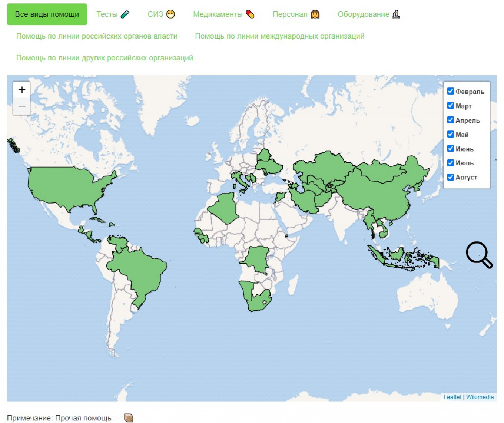This screenshot has height=423, width=504.
Task: Select Venezuela on the map
Action: coord(119,243)
